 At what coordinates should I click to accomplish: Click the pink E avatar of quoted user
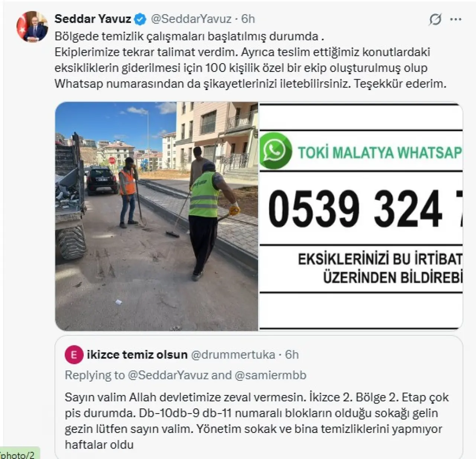point(74,355)
